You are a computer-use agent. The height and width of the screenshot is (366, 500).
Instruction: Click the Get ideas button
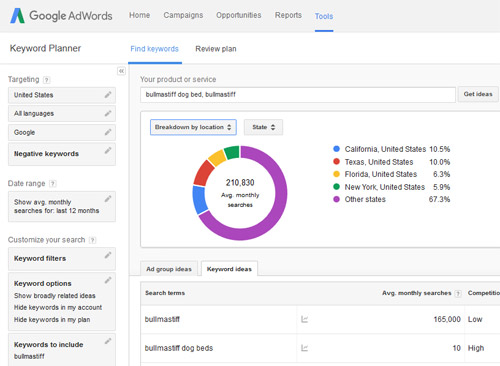(478, 94)
